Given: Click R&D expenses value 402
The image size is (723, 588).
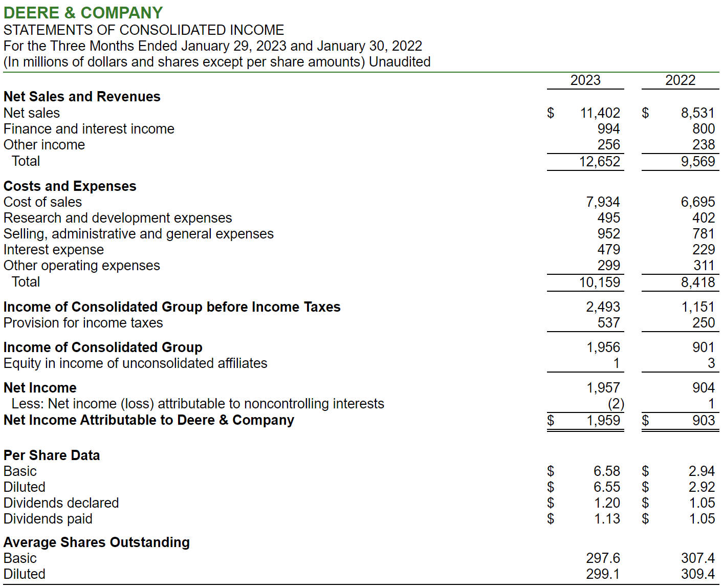Looking at the screenshot, I should (x=704, y=217).
